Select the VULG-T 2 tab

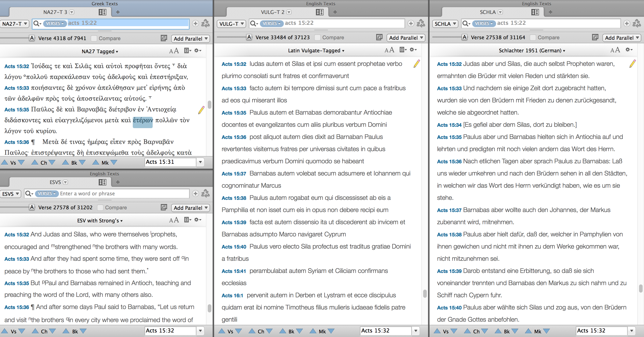[273, 12]
